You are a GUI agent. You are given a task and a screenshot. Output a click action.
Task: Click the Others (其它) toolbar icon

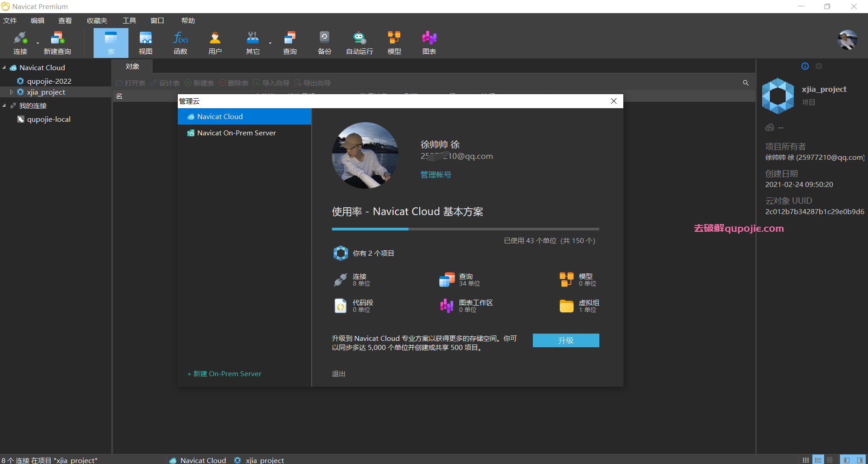coord(252,43)
